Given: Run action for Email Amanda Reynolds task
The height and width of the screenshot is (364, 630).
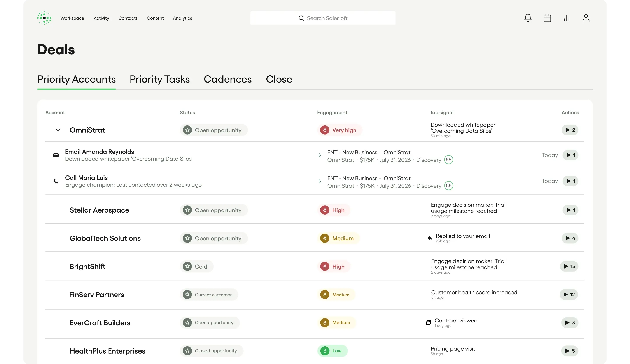Looking at the screenshot, I should (x=570, y=155).
